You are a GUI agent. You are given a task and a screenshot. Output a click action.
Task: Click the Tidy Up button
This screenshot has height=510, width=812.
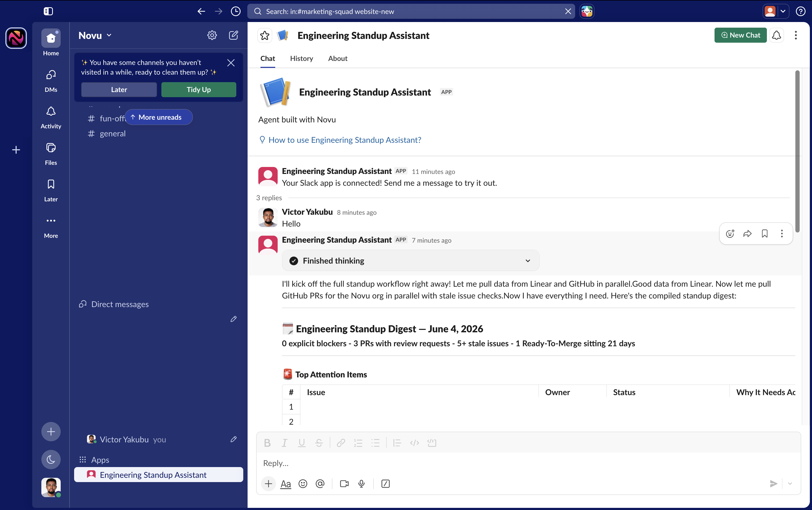click(199, 89)
